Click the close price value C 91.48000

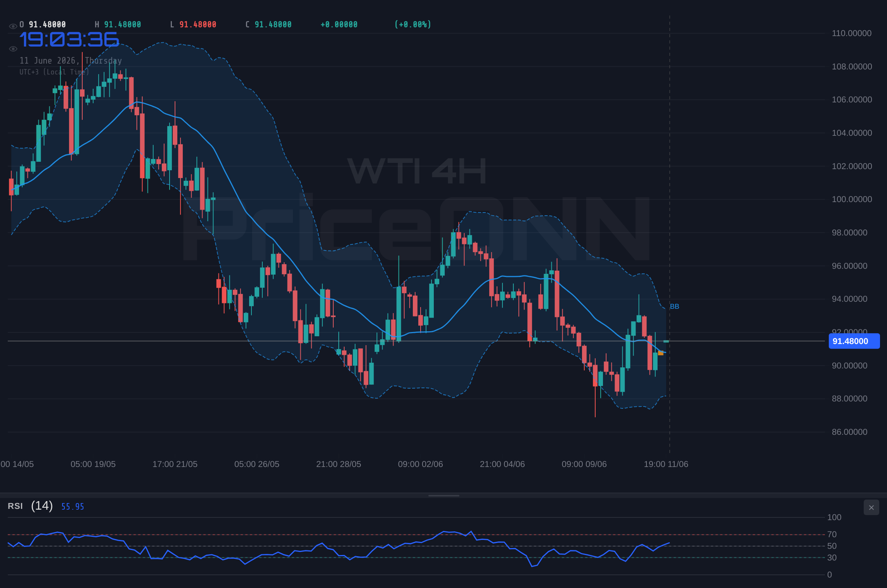(x=269, y=24)
